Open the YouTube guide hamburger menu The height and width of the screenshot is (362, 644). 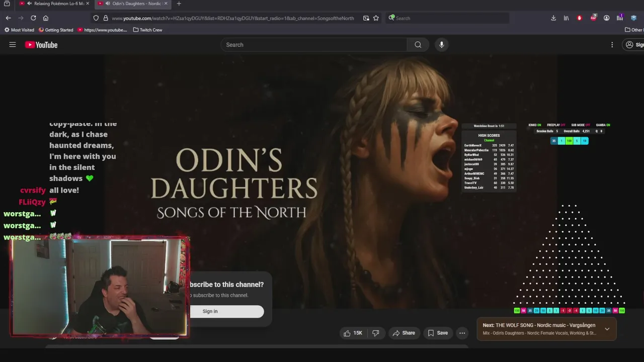tap(13, 45)
